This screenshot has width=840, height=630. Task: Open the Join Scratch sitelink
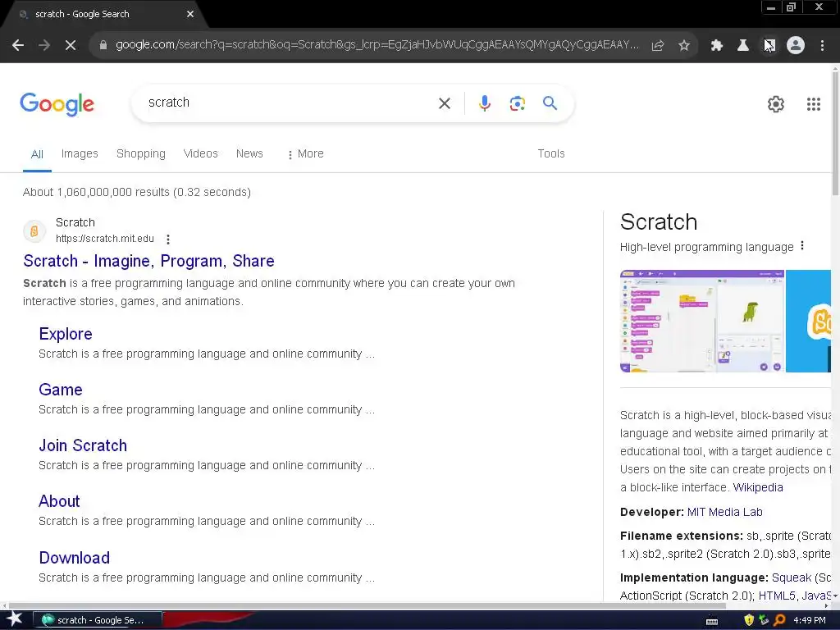[x=83, y=445]
